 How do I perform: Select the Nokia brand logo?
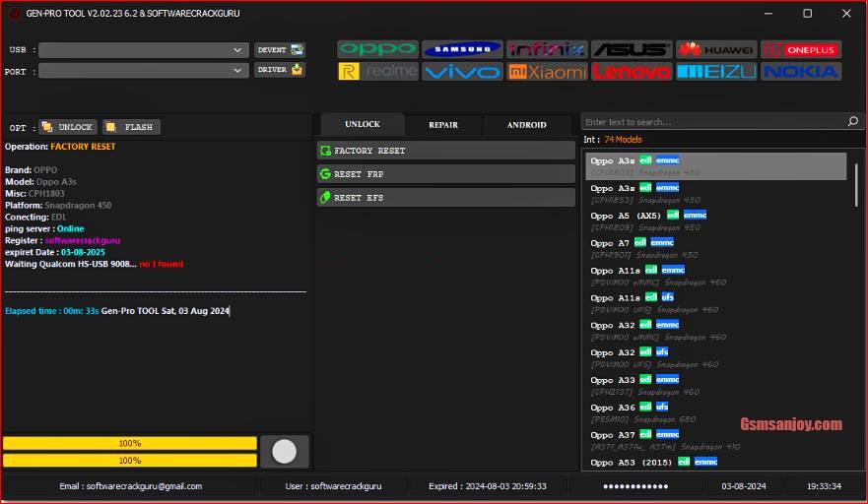[x=801, y=72]
